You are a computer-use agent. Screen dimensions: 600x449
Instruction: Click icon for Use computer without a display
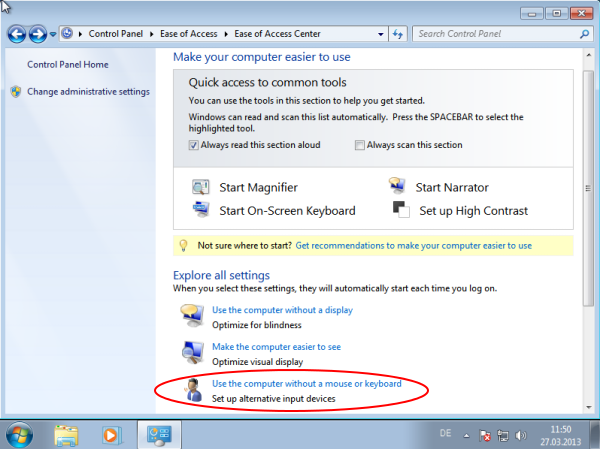click(192, 315)
